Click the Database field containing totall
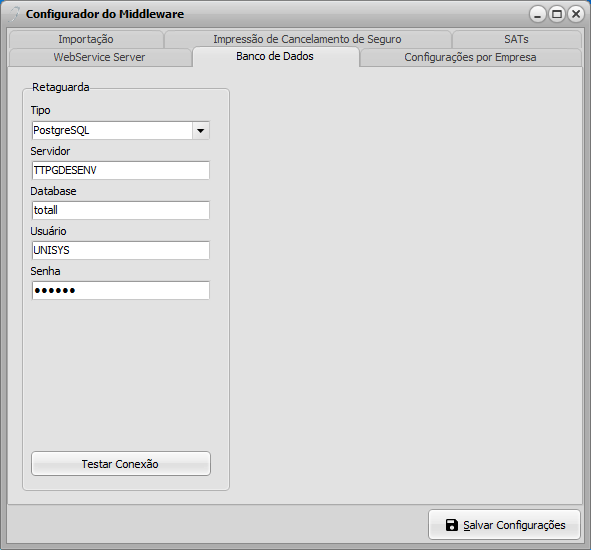The width and height of the screenshot is (591, 550). pyautogui.click(x=121, y=210)
